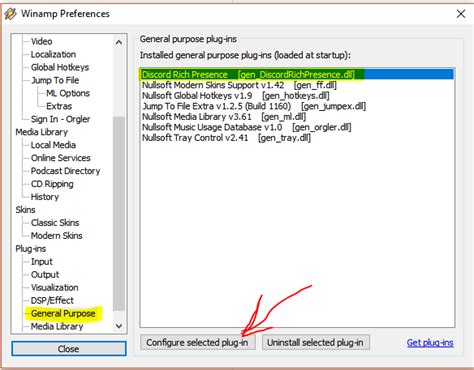The width and height of the screenshot is (474, 370).
Task: Open Local Media settings
Action: tap(53, 145)
